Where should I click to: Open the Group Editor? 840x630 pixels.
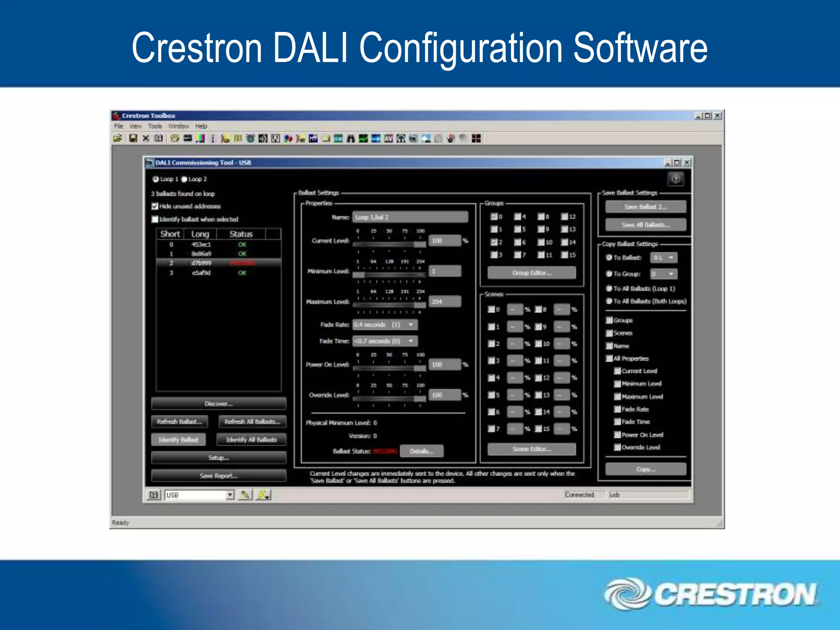532,273
